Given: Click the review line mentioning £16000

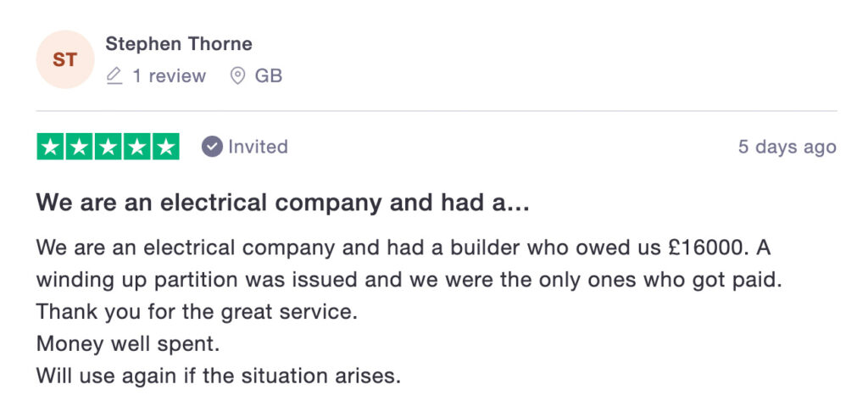Looking at the screenshot, I should point(403,249).
